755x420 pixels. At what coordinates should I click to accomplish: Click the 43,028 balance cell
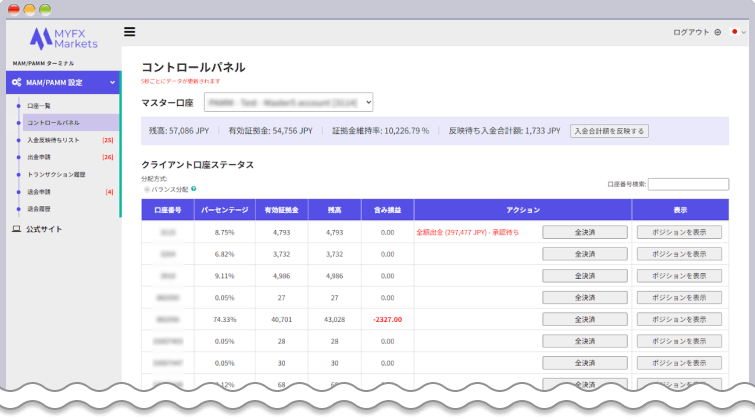point(335,319)
